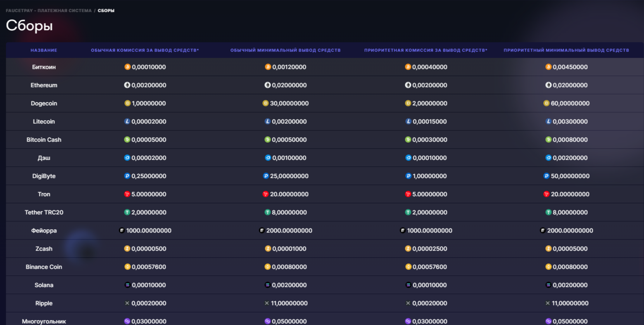Click the Polygon icon beside 0,03000000 in normal fee column
644x325 pixels.
coord(127,321)
